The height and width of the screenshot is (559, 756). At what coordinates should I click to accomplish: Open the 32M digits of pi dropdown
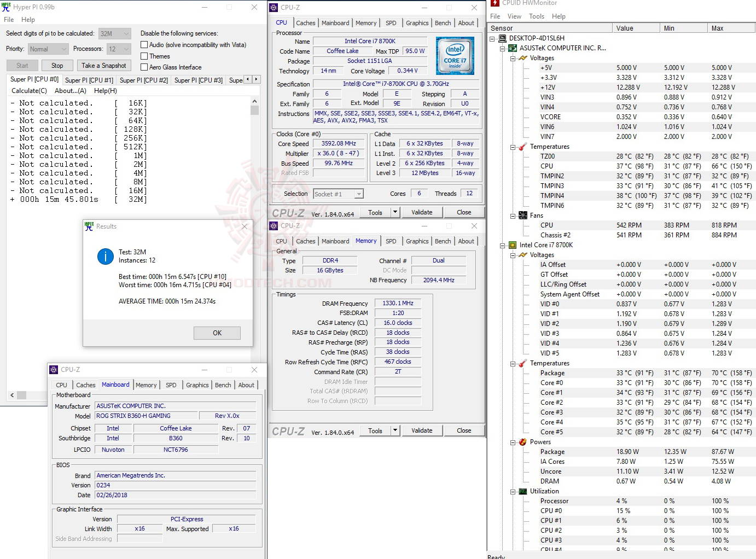(115, 33)
